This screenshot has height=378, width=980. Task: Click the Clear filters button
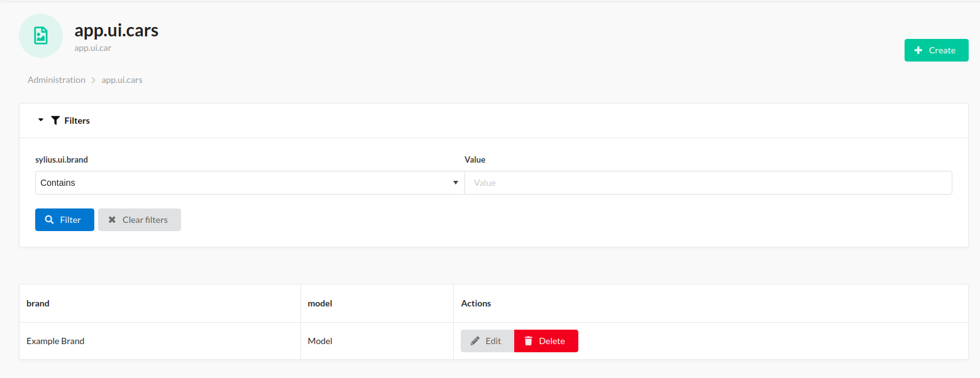[x=140, y=220]
